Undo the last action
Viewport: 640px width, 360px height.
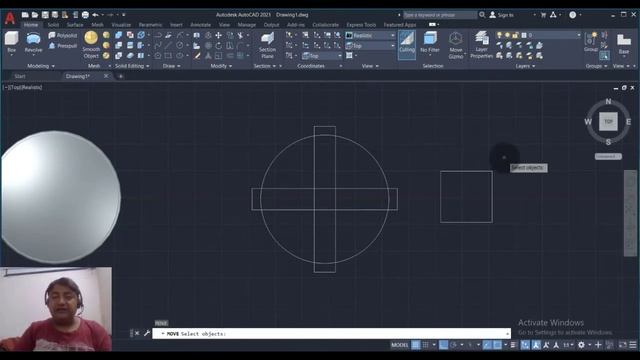coord(95,15)
